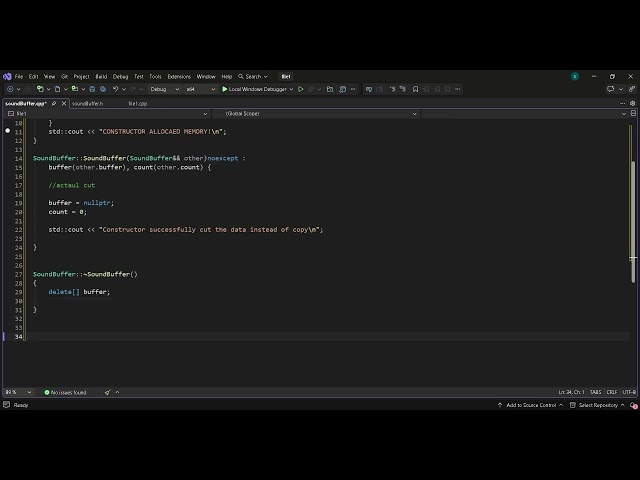Screen dimensions: 640x480
Task: Open the Edit menu
Action: click(33, 76)
